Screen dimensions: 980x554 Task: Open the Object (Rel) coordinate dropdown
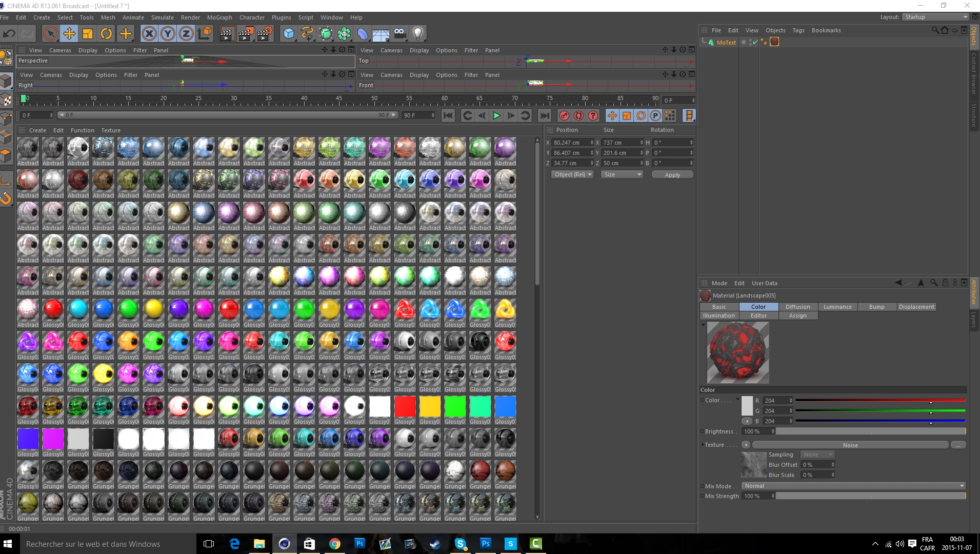pos(573,174)
